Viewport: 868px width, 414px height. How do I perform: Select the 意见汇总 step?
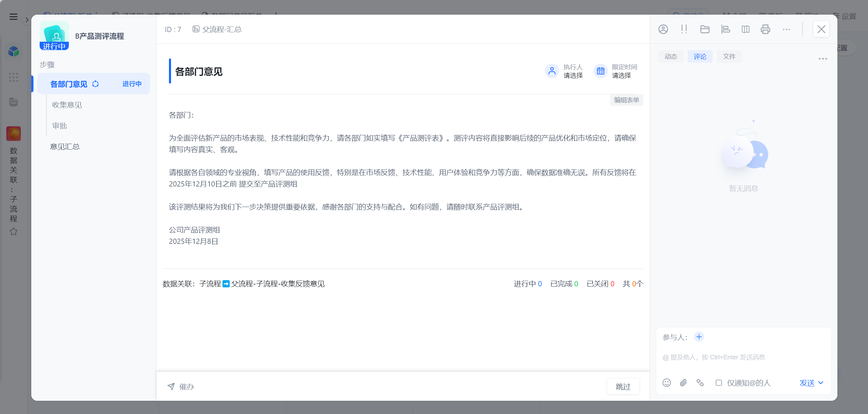point(65,146)
